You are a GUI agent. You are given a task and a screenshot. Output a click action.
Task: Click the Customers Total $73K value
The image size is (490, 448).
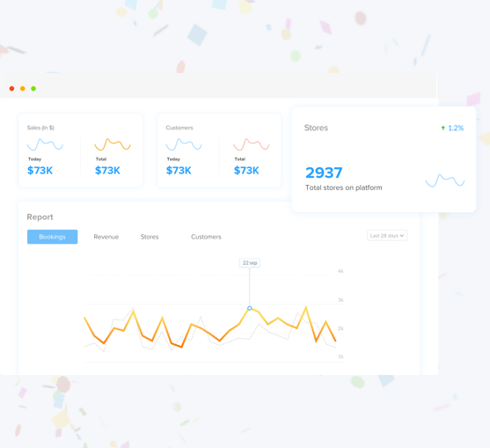coord(246,171)
